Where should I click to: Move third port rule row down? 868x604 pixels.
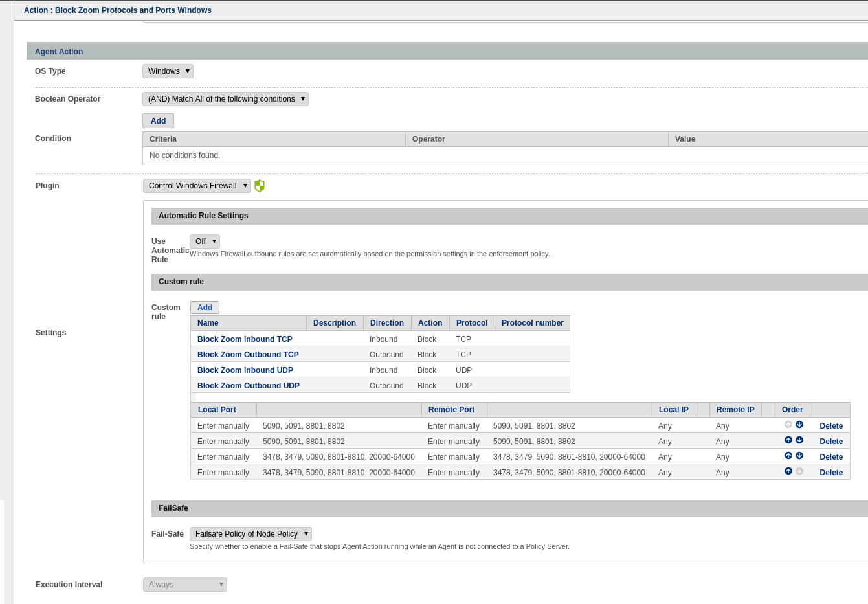click(799, 456)
